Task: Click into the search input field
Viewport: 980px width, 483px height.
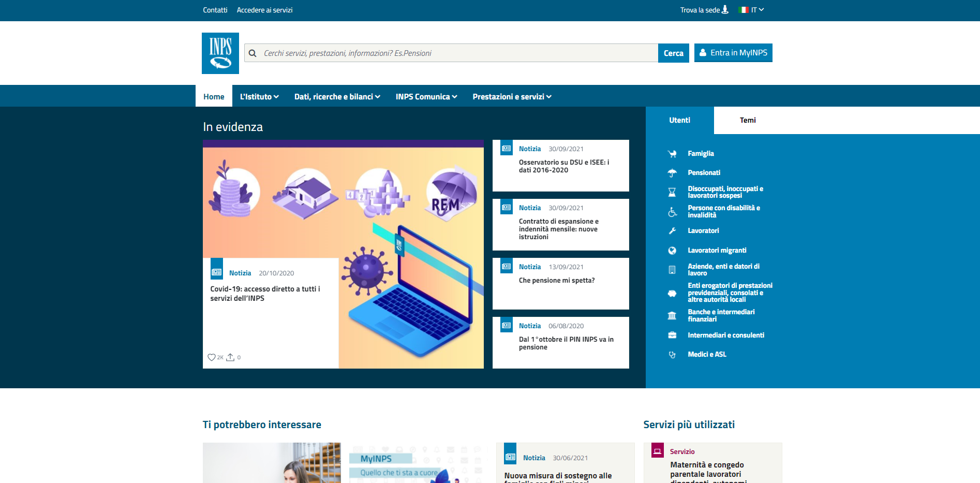Action: coord(451,53)
